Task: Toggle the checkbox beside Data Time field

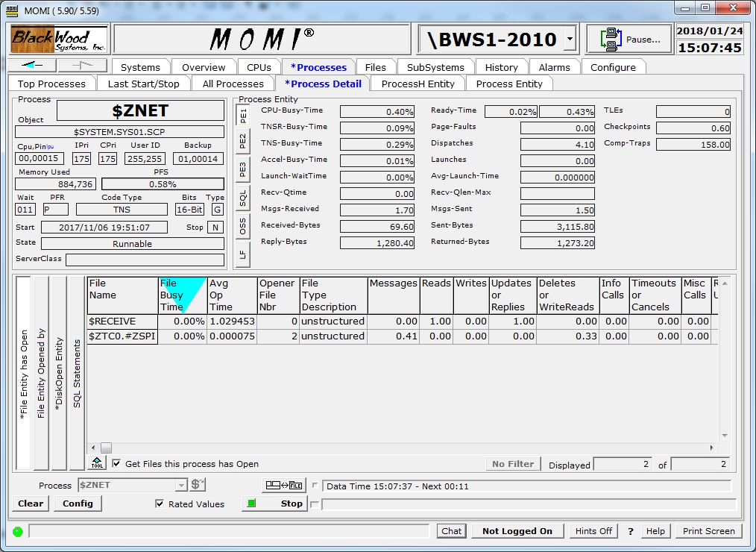Action: [x=315, y=486]
